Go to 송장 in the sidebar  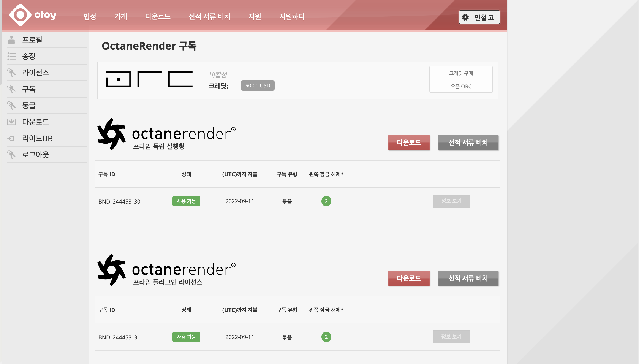[29, 56]
